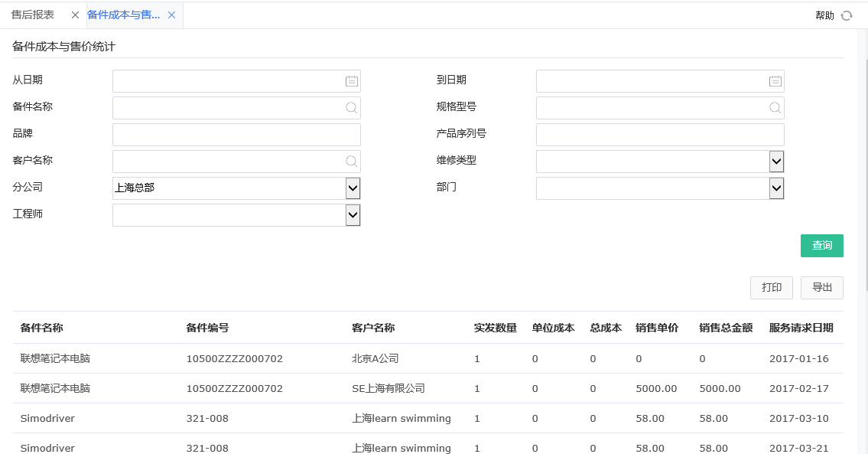Click the 品牌 input field

(236, 134)
